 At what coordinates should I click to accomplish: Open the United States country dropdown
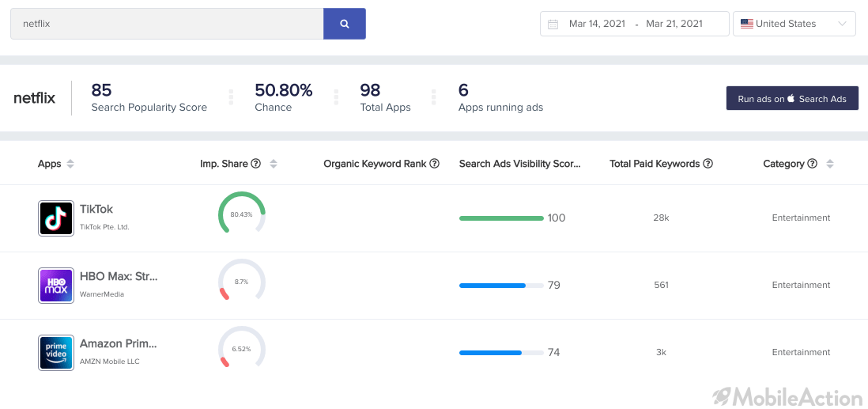click(x=794, y=24)
